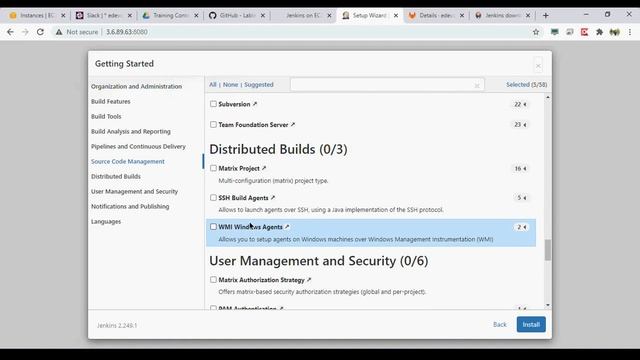Expand Matrix Project dependencies count 16
This screenshot has height=360, width=640.
click(520, 169)
